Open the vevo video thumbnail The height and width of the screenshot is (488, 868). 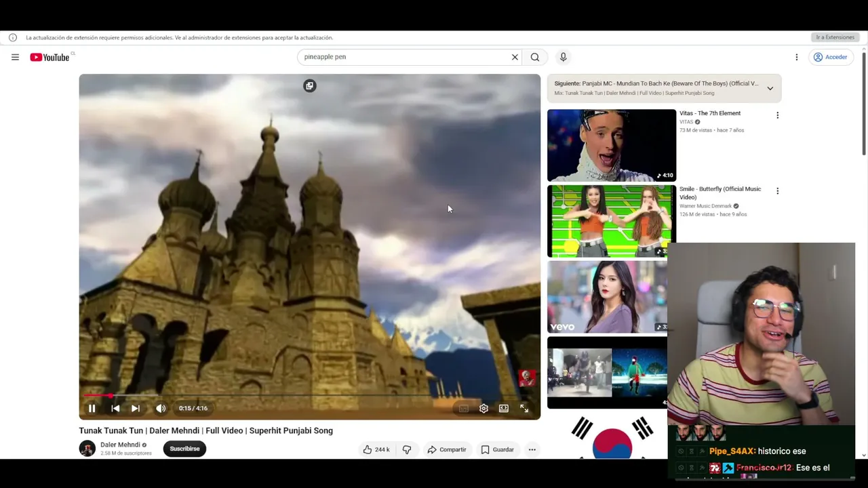coord(607,297)
